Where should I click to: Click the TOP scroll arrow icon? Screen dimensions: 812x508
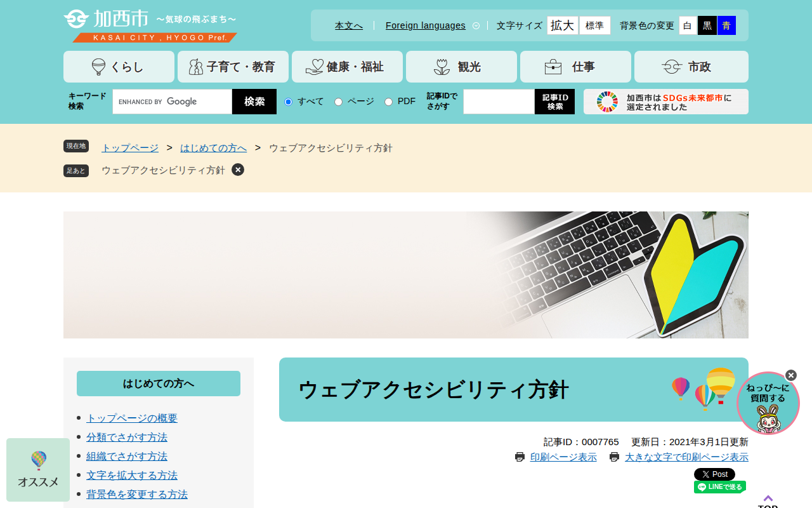768,499
